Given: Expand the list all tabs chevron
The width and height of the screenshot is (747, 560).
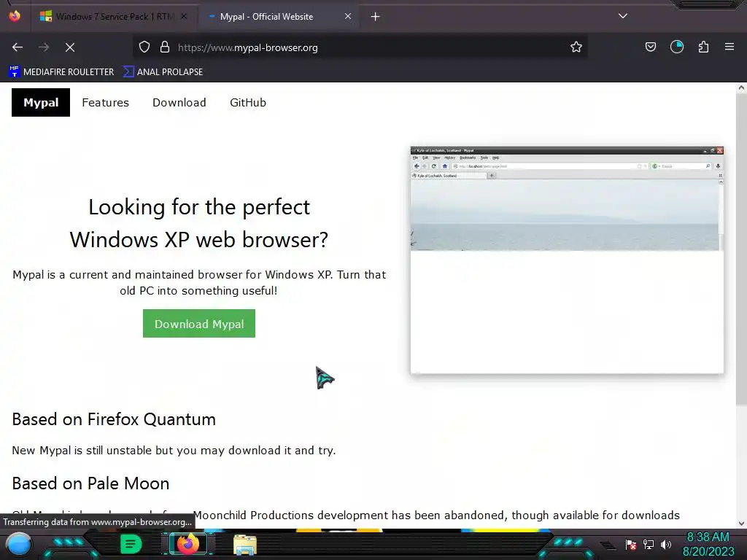Looking at the screenshot, I should point(623,16).
